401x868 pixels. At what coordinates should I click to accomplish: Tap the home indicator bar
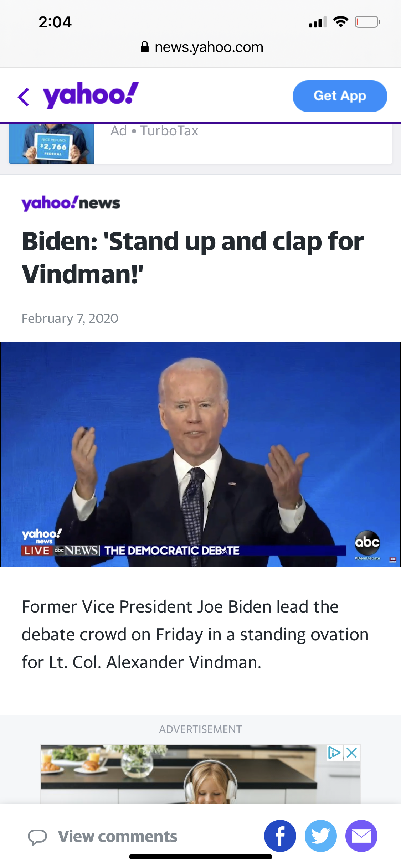coord(201,857)
